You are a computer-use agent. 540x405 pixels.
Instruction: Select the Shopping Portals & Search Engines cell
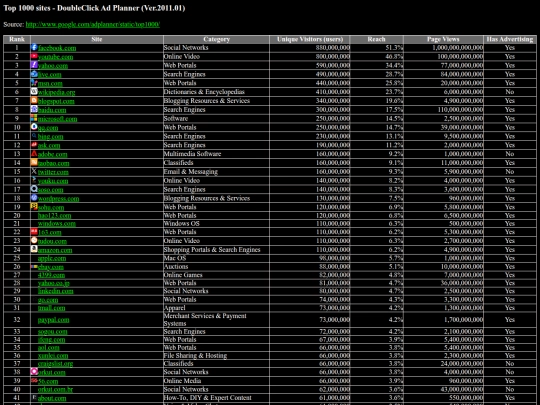[x=216, y=250]
